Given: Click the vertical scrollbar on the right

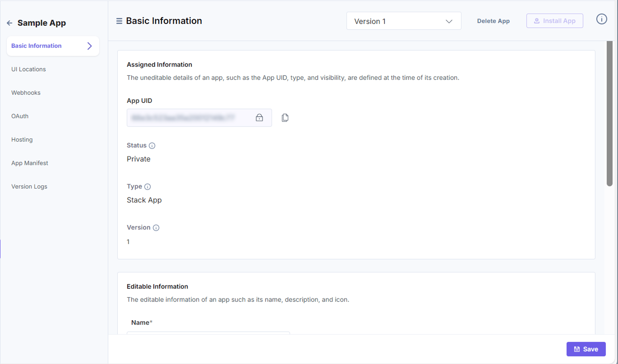Looking at the screenshot, I should [609, 113].
